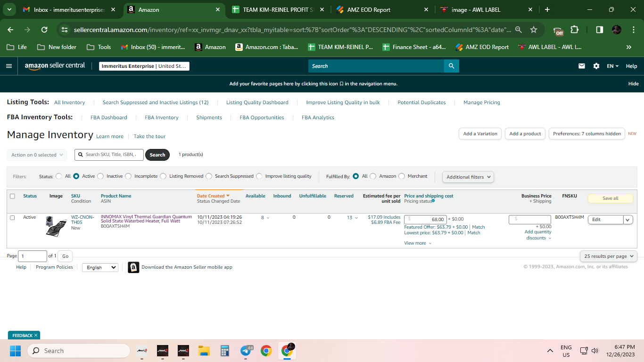Open the Life bookmarks folder

[x=17, y=47]
